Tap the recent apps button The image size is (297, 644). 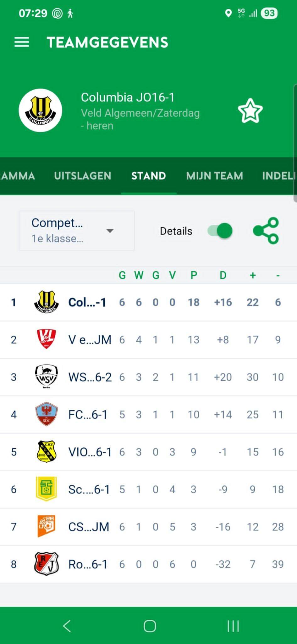point(233,626)
